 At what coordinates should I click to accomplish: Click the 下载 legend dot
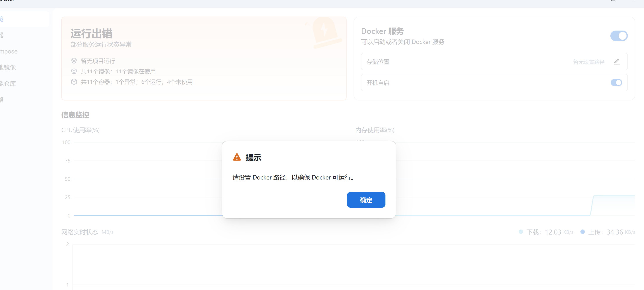(521, 232)
